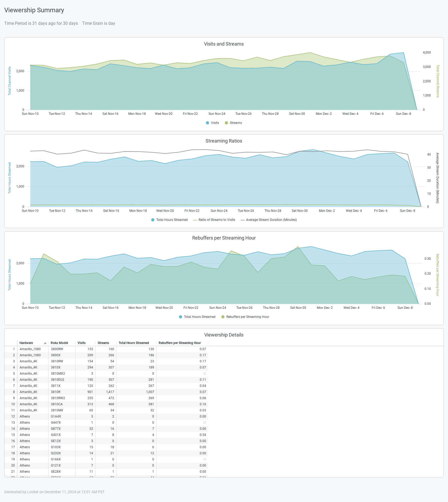Screen dimensions: 448x502
Task: Click Tue Nov-12 label in Rebuffers chart
Action: coord(57,308)
